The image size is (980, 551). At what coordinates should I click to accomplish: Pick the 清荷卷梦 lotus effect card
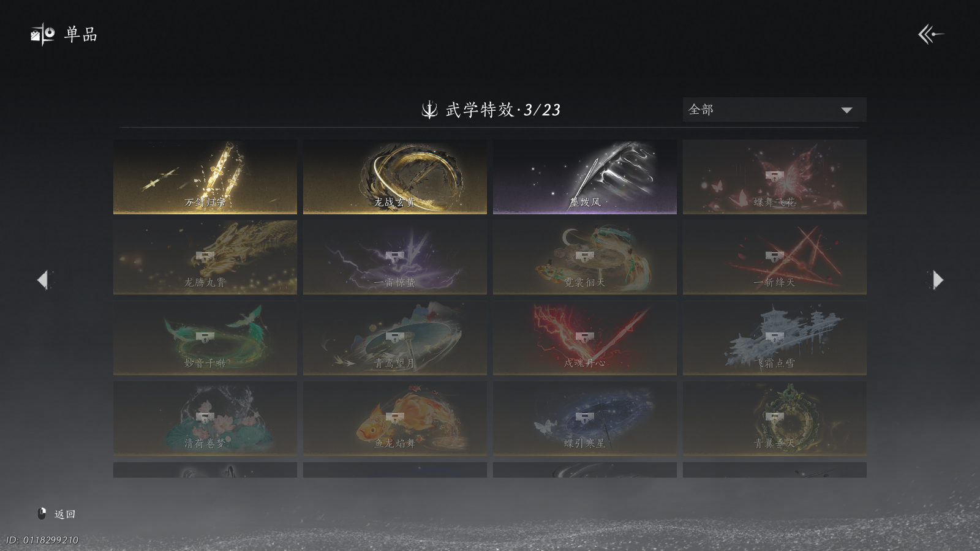coord(205,418)
